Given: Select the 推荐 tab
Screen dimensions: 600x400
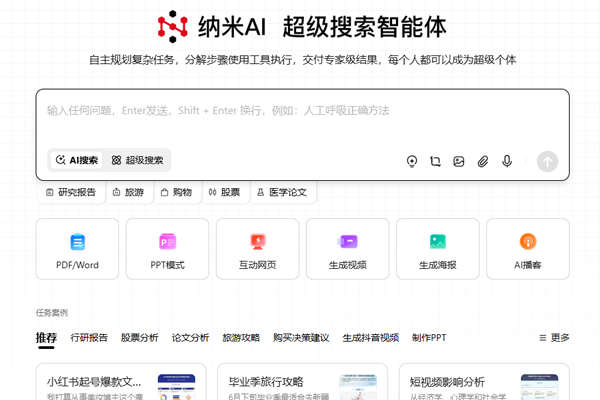Looking at the screenshot, I should click(x=46, y=338).
